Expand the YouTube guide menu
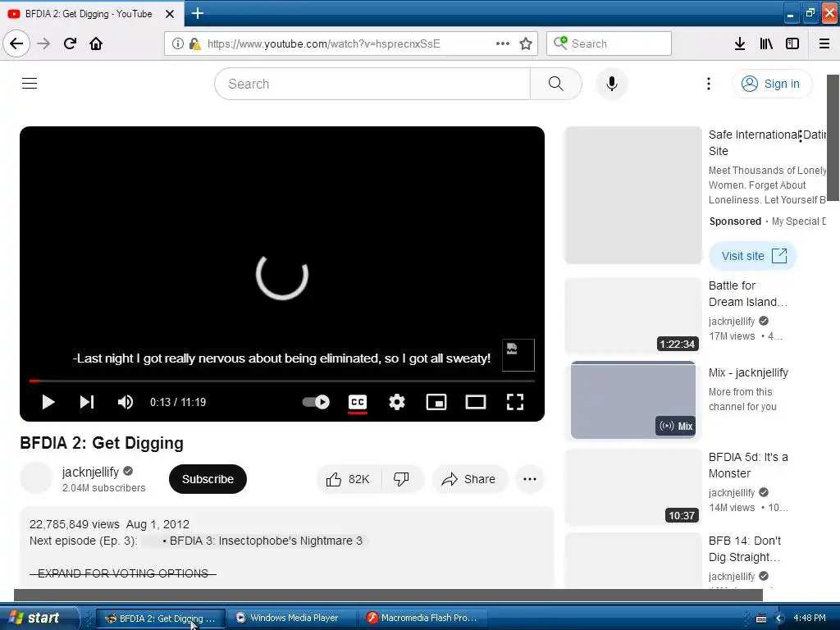The image size is (840, 630). [x=30, y=84]
